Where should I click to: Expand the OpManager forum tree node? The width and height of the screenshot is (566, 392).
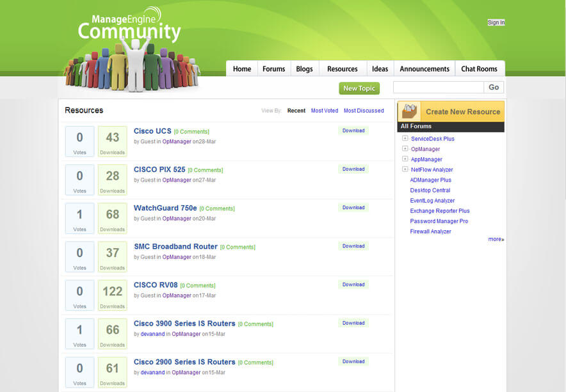click(405, 148)
